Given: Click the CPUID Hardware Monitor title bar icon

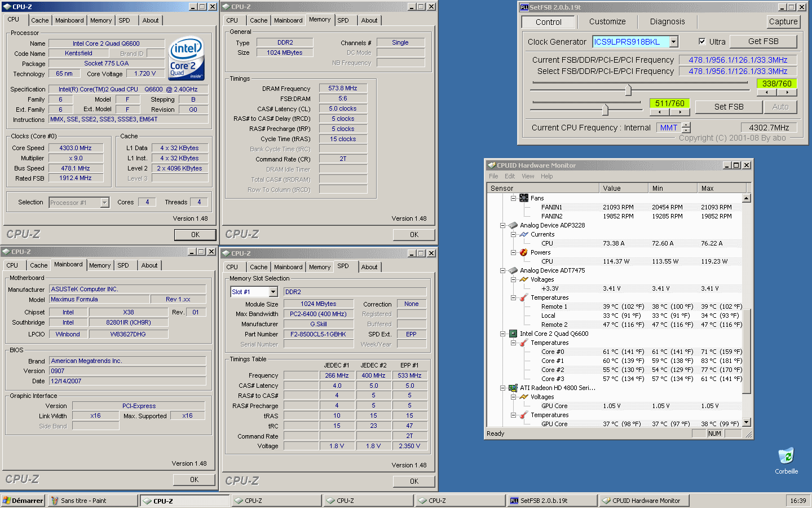Looking at the screenshot, I should pyautogui.click(x=491, y=165).
